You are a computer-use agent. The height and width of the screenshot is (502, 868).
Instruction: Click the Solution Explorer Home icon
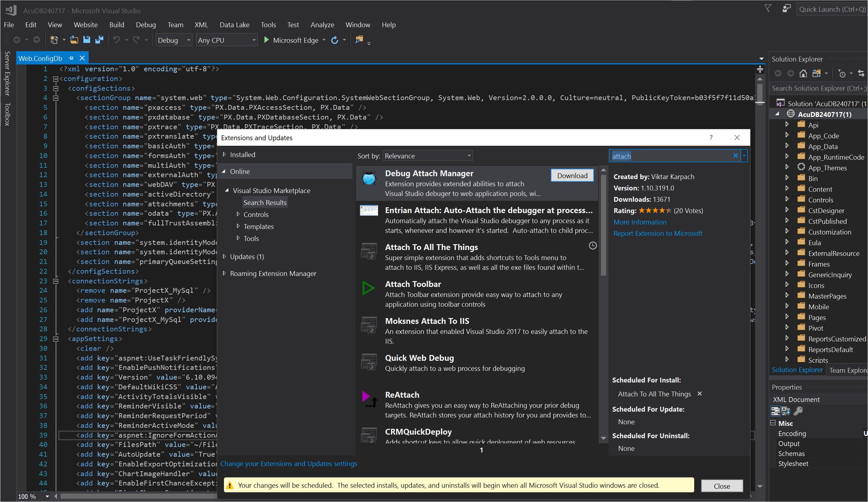pos(803,74)
